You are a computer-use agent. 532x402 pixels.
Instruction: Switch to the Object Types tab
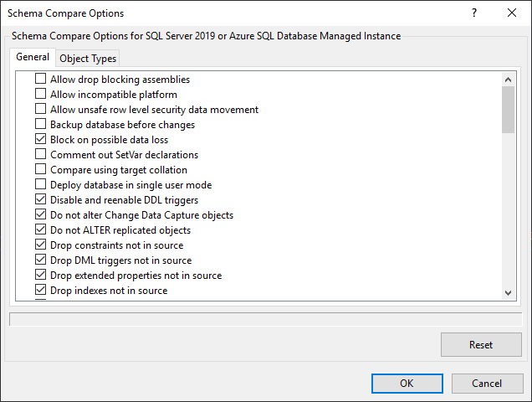click(x=88, y=58)
